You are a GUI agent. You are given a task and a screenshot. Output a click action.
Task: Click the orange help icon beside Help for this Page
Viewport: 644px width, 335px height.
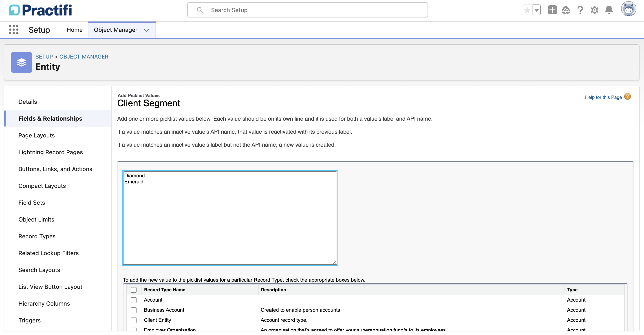(x=628, y=97)
